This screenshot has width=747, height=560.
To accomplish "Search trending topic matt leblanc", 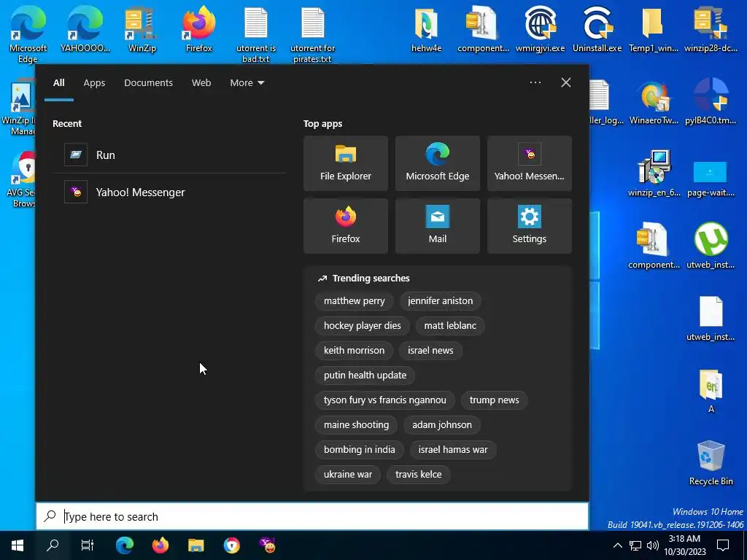I will pos(450,326).
